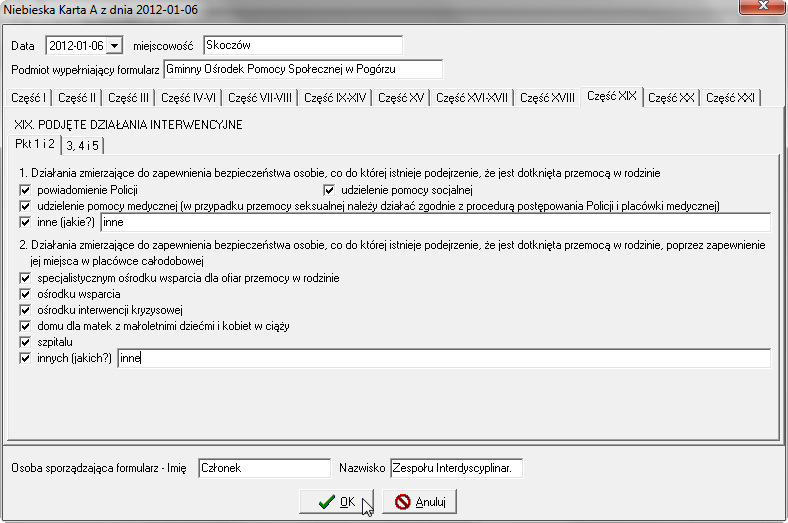Uncheck the inne (jakie?) checkbox
This screenshot has height=523, width=788.
pyautogui.click(x=25, y=222)
